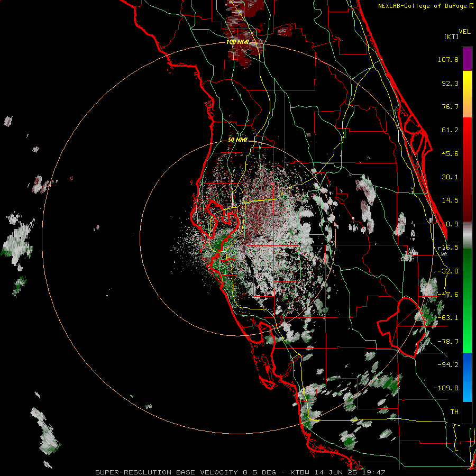Click the [KT] units label
476x476 pixels.
pos(451,36)
